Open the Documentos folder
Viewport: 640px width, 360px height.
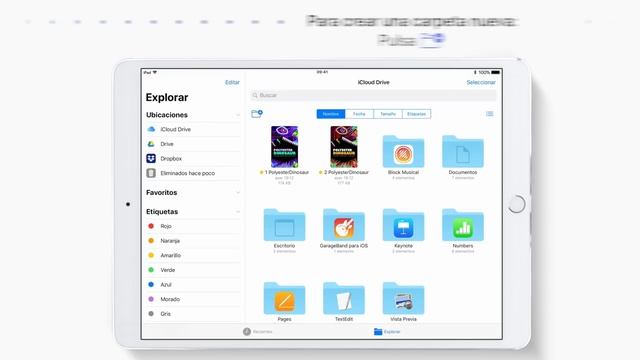[x=462, y=151]
